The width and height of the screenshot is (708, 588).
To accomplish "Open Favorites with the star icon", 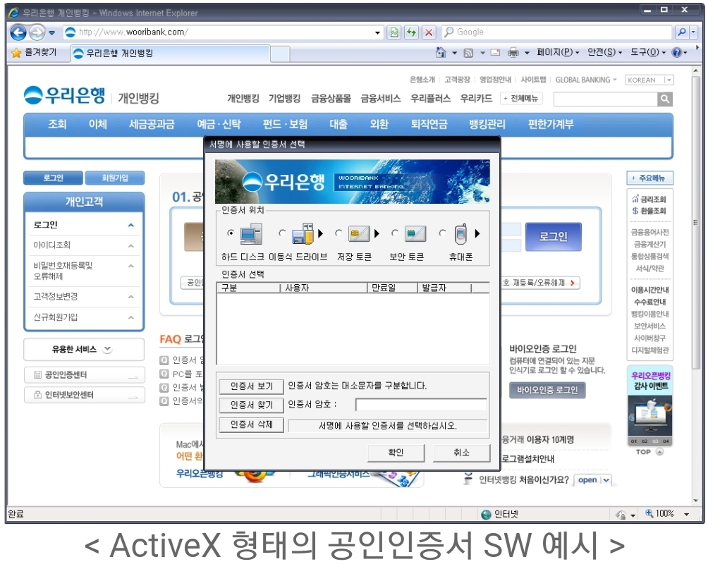I will [16, 53].
